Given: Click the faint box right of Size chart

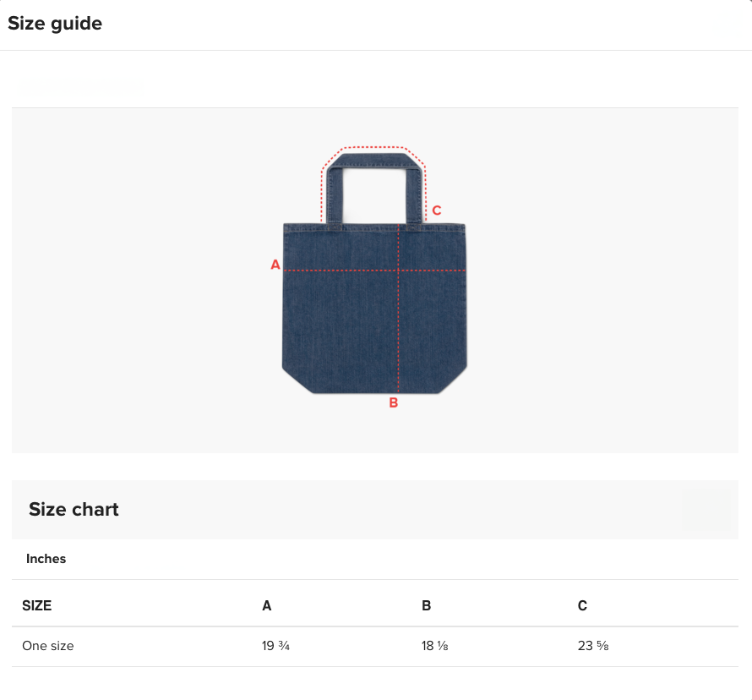Looking at the screenshot, I should (x=707, y=510).
